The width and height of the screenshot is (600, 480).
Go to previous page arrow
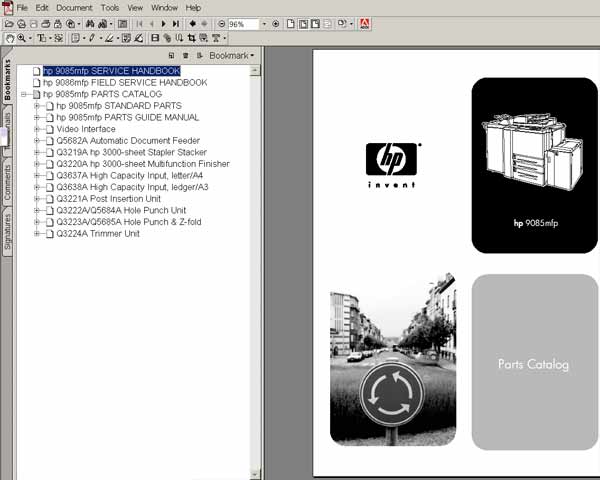click(x=152, y=24)
